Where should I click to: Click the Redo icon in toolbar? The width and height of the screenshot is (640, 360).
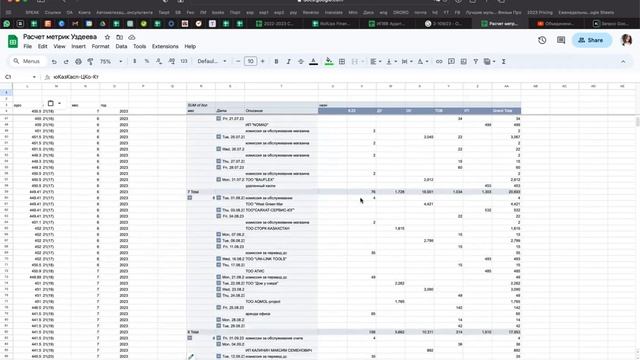[66, 62]
